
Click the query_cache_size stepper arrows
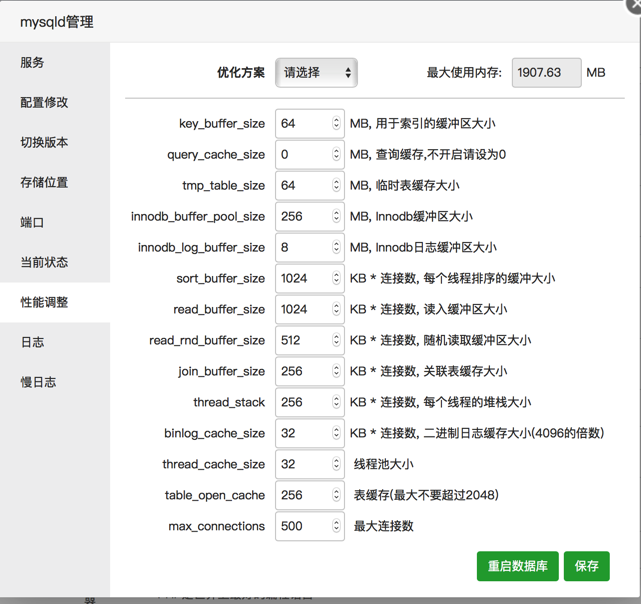click(x=336, y=154)
